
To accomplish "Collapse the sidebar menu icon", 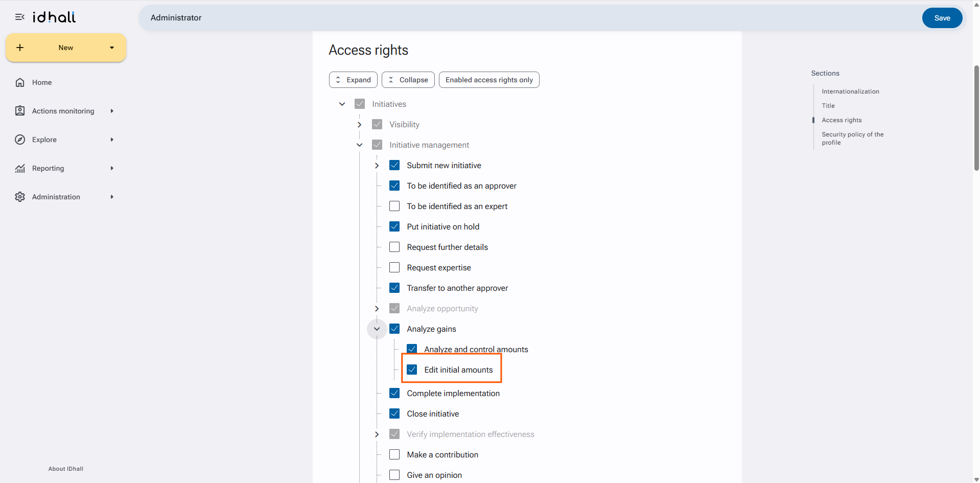I will coord(20,17).
